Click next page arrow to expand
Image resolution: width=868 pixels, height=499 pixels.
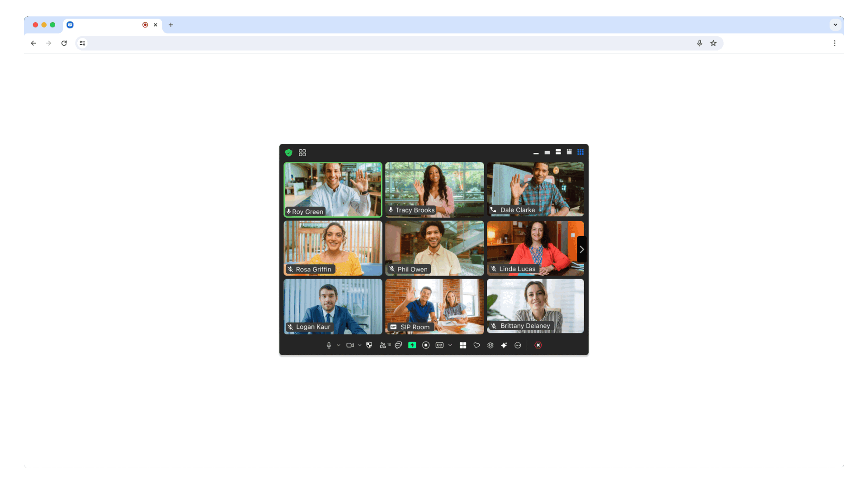(582, 250)
